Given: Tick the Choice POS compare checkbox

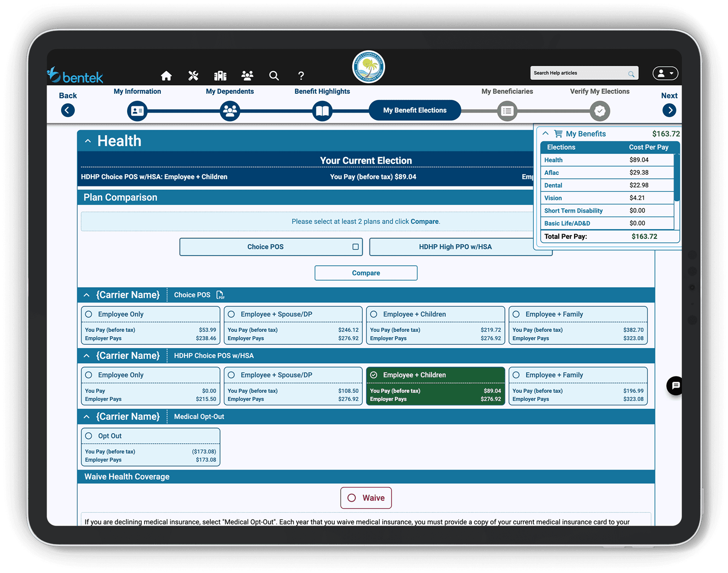Looking at the screenshot, I should (355, 247).
